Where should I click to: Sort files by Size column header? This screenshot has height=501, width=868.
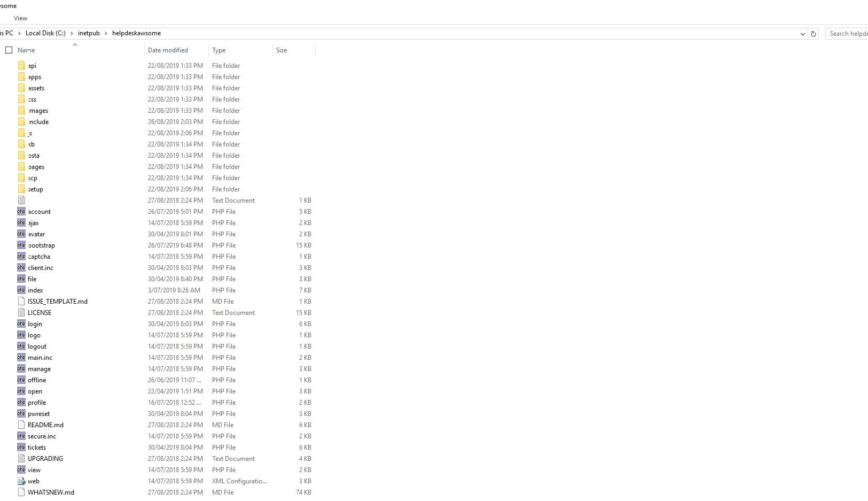coord(281,50)
